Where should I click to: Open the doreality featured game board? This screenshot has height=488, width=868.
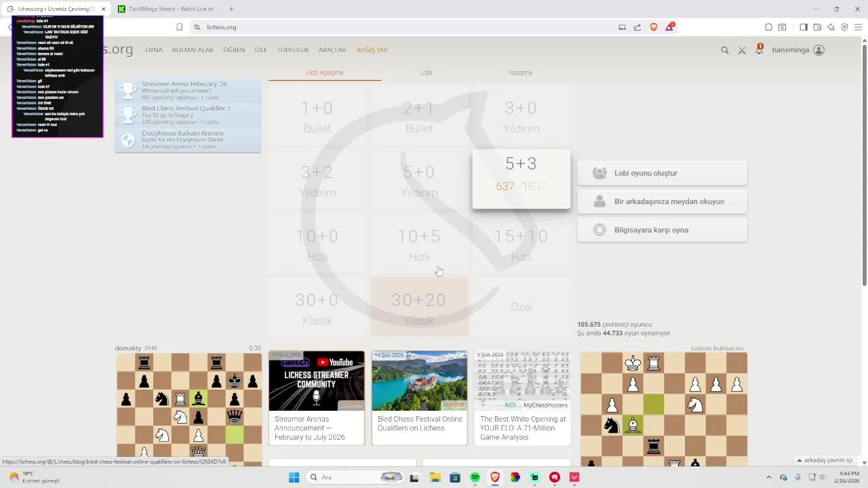point(189,409)
